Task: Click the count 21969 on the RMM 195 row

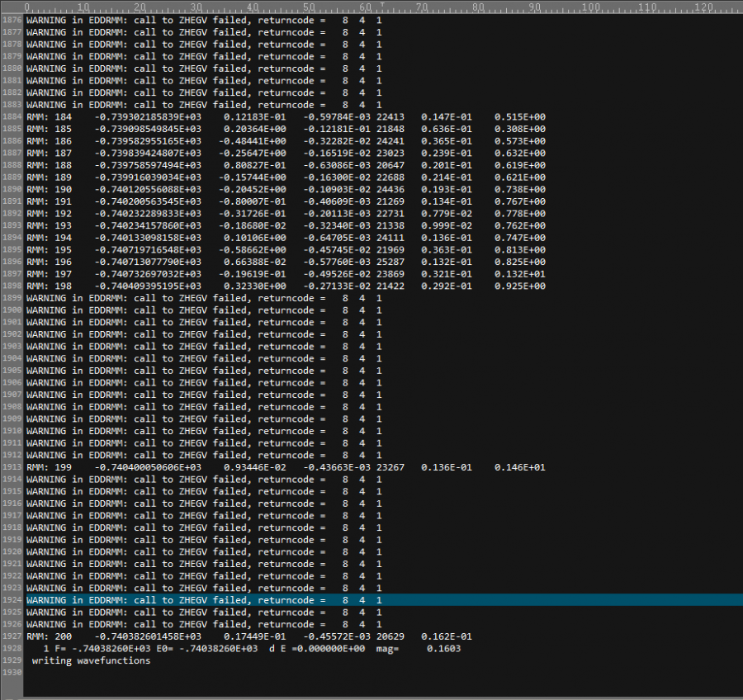Action: 390,250
